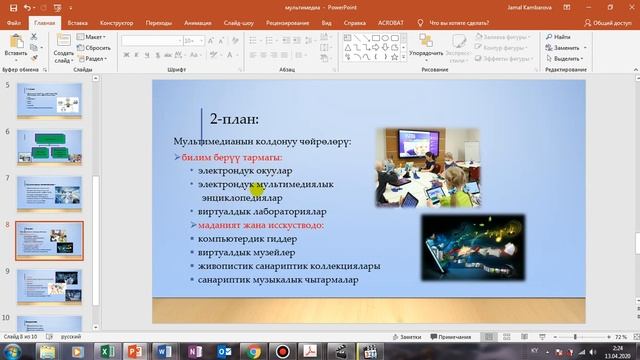Click the Общий доступ share button

tap(608, 23)
